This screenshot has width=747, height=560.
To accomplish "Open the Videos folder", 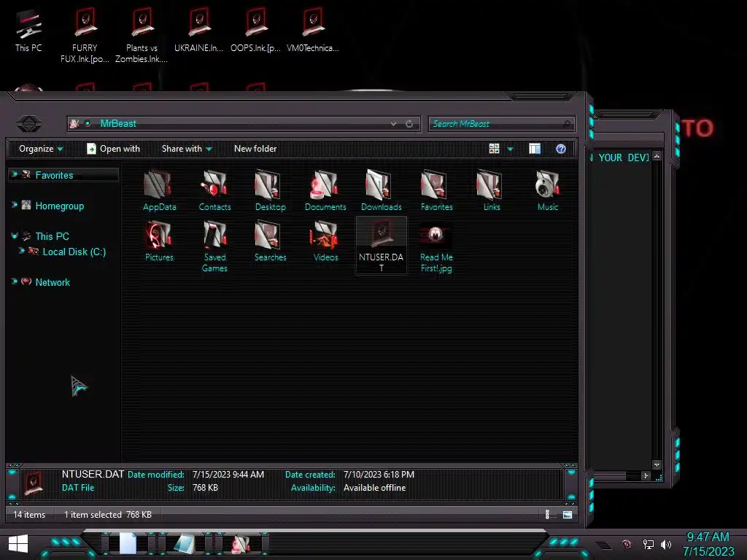I will pyautogui.click(x=325, y=241).
